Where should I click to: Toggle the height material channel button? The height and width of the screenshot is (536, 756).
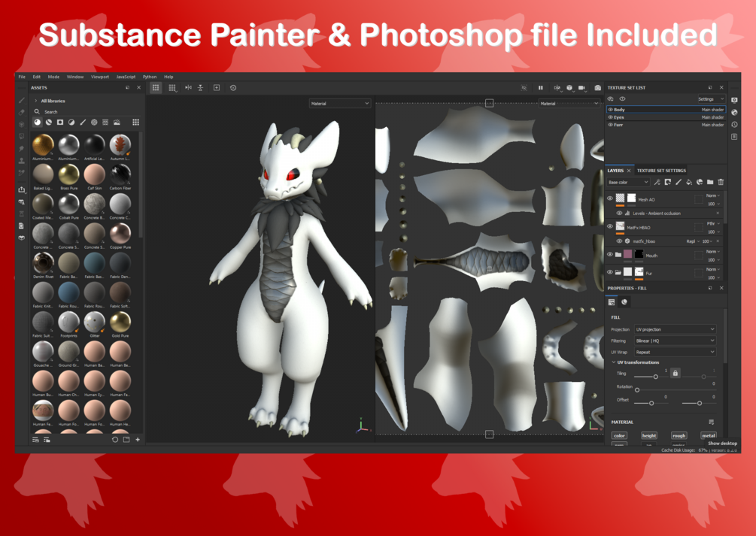(x=649, y=436)
